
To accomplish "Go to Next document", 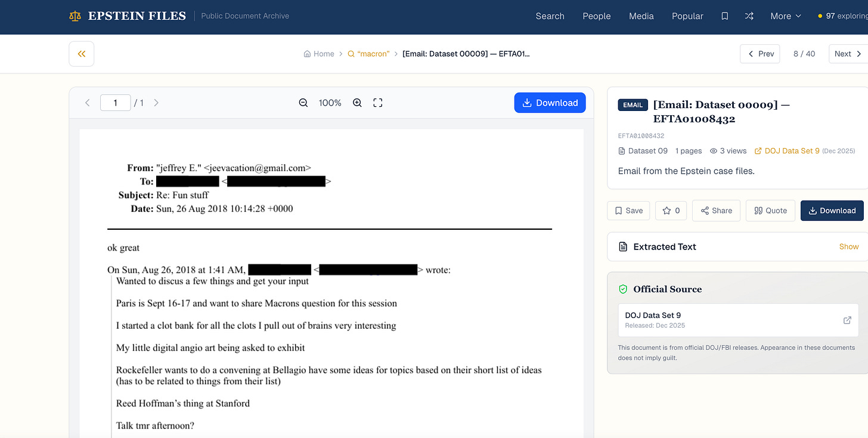I will click(848, 54).
